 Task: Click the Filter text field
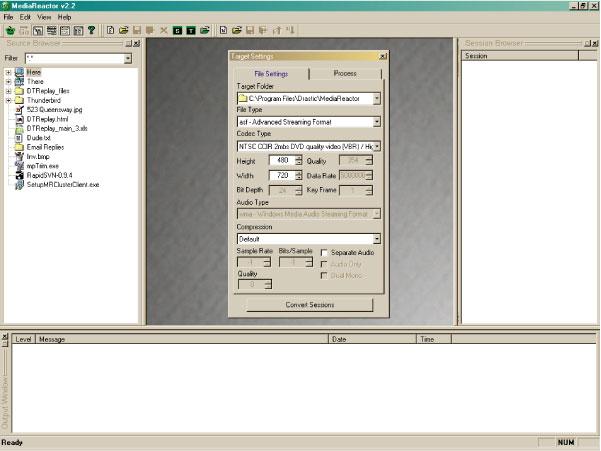[x=75, y=58]
